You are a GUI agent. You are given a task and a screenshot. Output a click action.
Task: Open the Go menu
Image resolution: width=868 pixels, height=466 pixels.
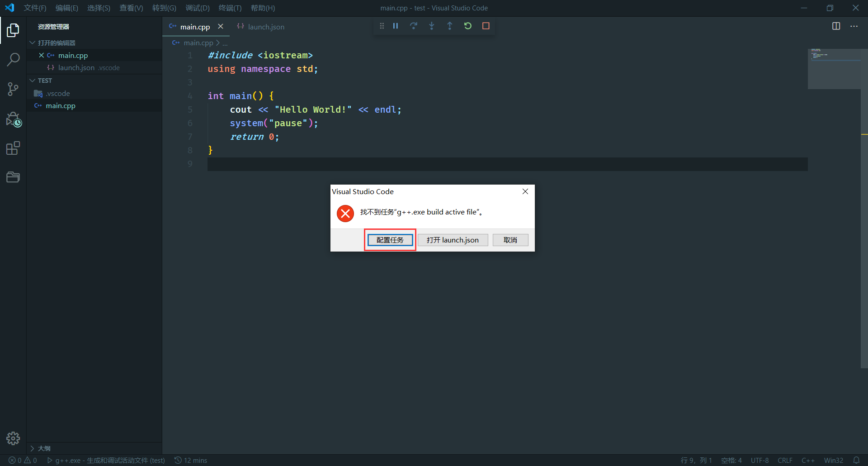tap(164, 8)
